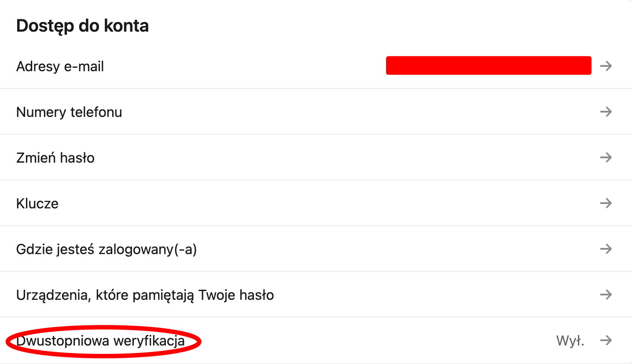Go to the Klucze setting
Viewport: 632px width, 364px height.
point(37,204)
